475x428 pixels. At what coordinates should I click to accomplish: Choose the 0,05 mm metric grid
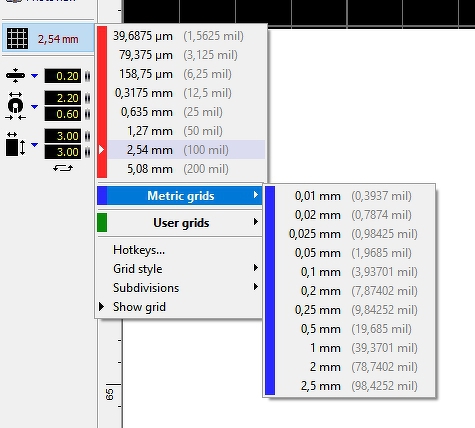tap(355, 253)
